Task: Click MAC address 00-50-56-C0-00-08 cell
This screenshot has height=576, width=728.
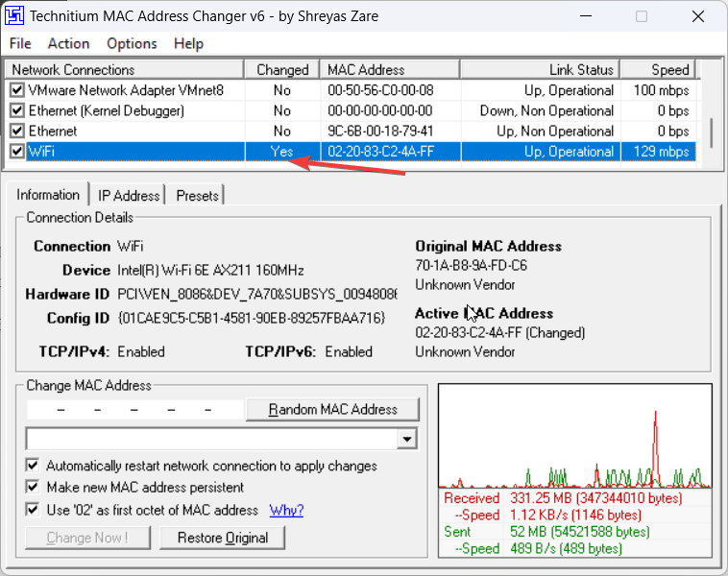Action: (x=380, y=90)
